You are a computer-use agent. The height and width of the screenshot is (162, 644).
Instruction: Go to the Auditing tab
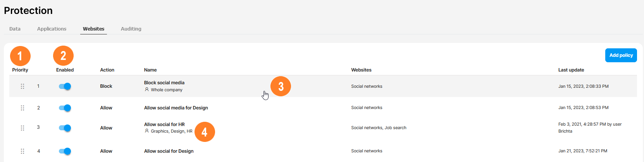pos(131,29)
